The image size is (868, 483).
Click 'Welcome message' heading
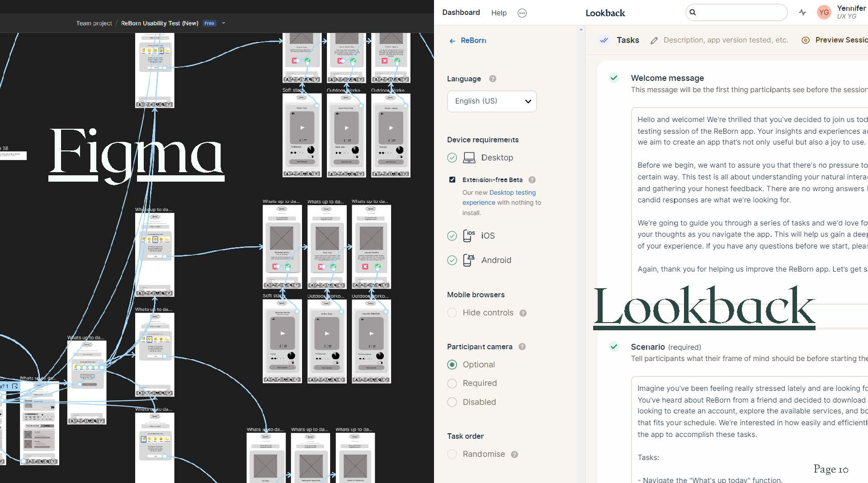click(667, 78)
